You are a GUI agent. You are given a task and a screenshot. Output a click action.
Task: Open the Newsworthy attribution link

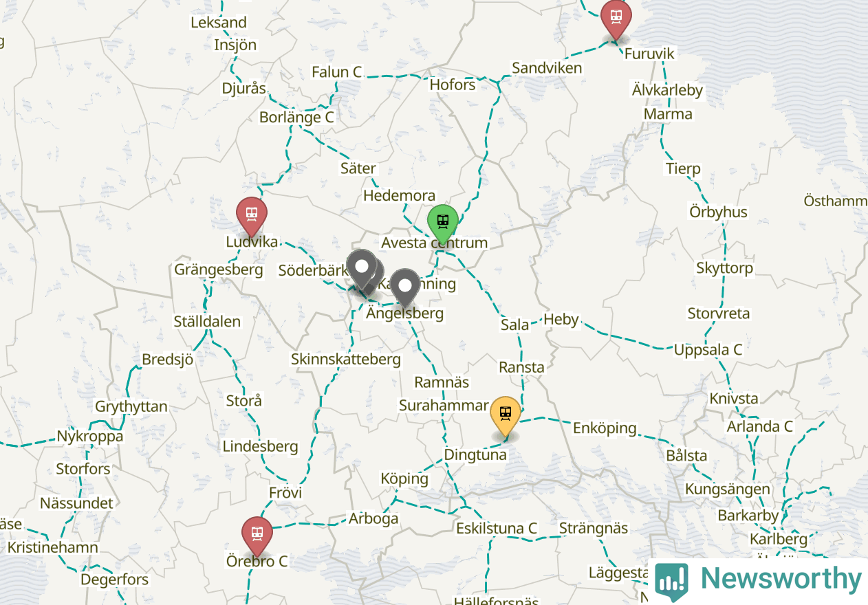click(758, 581)
